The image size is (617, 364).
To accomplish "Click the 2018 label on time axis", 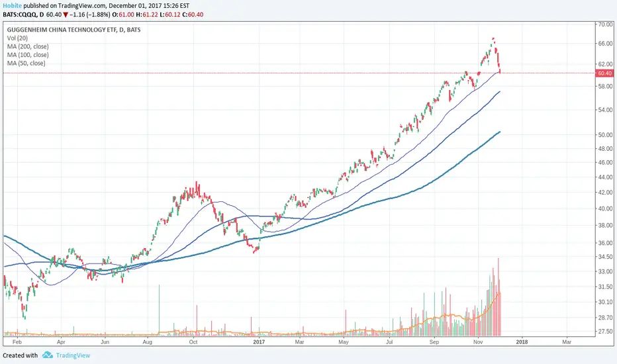I will pos(522,342).
